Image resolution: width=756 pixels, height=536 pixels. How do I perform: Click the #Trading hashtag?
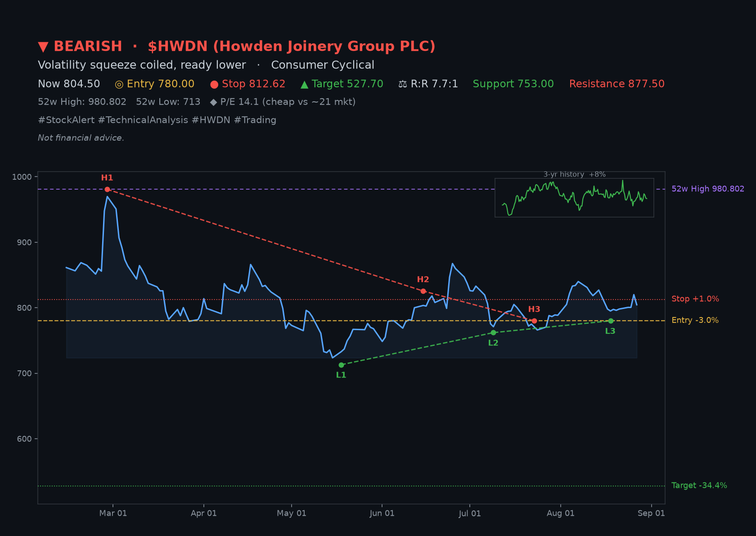point(255,120)
